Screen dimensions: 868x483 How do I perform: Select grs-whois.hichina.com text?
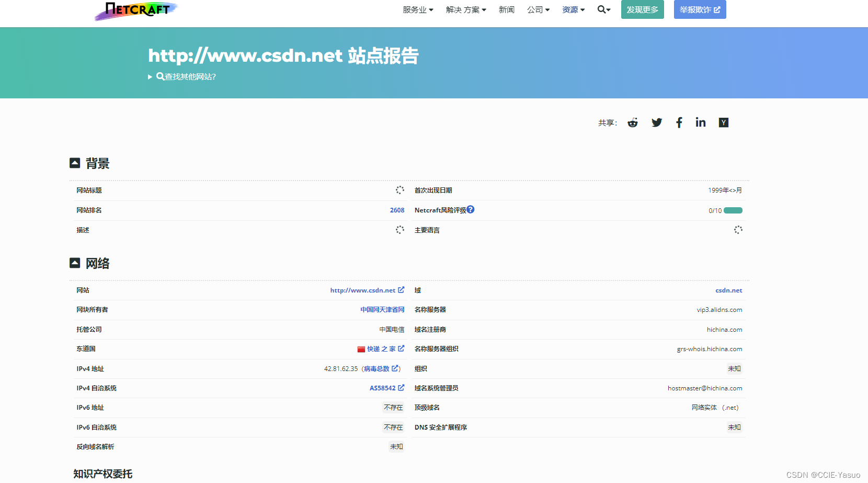tap(710, 349)
